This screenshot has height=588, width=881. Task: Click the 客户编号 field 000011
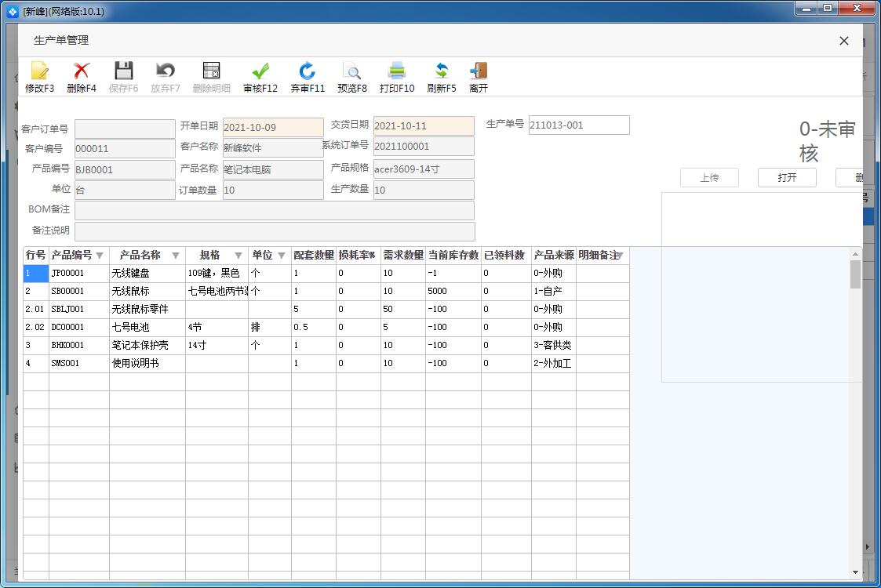pos(125,149)
